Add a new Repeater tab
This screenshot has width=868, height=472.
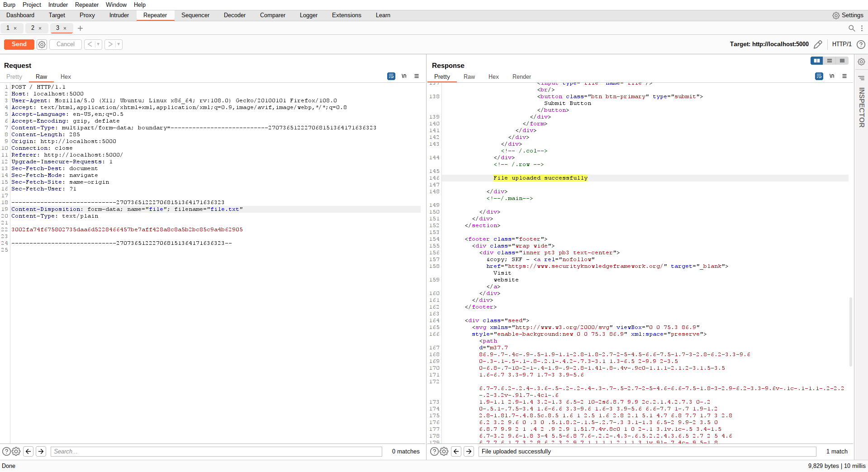pyautogui.click(x=80, y=28)
